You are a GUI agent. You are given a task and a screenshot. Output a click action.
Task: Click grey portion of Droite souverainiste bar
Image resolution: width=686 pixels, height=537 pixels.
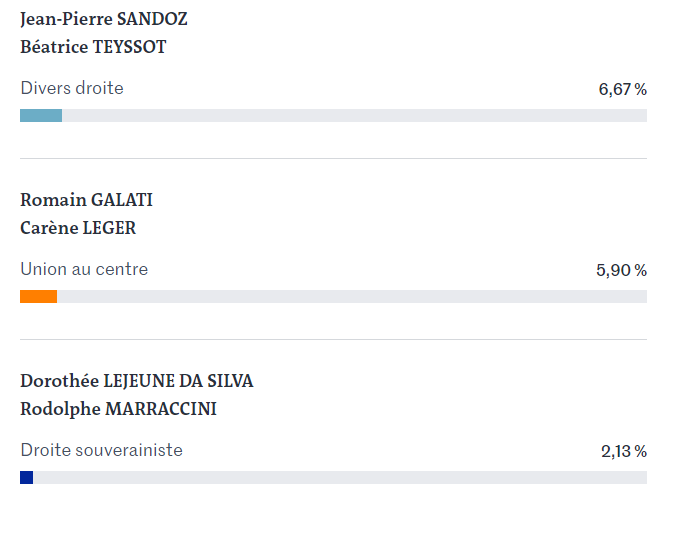[x=340, y=477]
